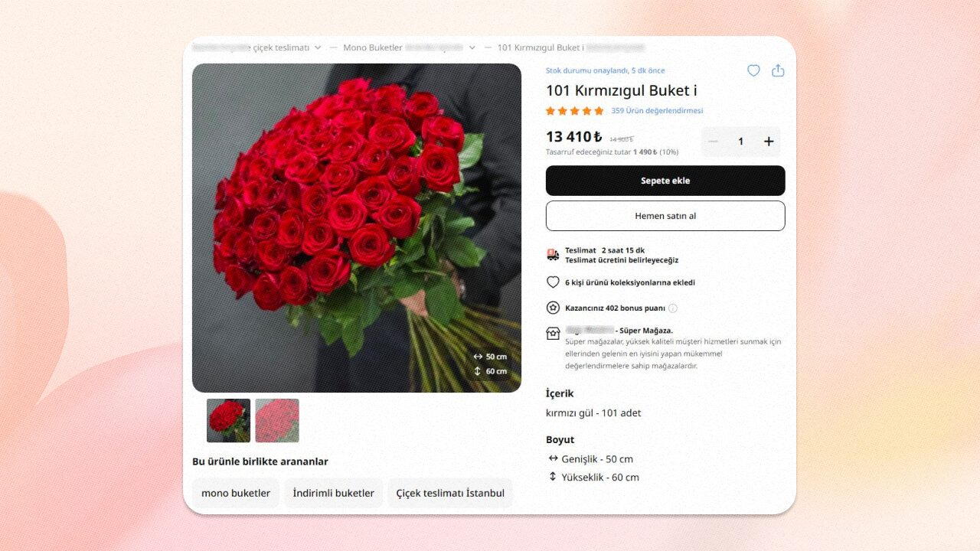Click the delivery truck icon

coord(553,255)
